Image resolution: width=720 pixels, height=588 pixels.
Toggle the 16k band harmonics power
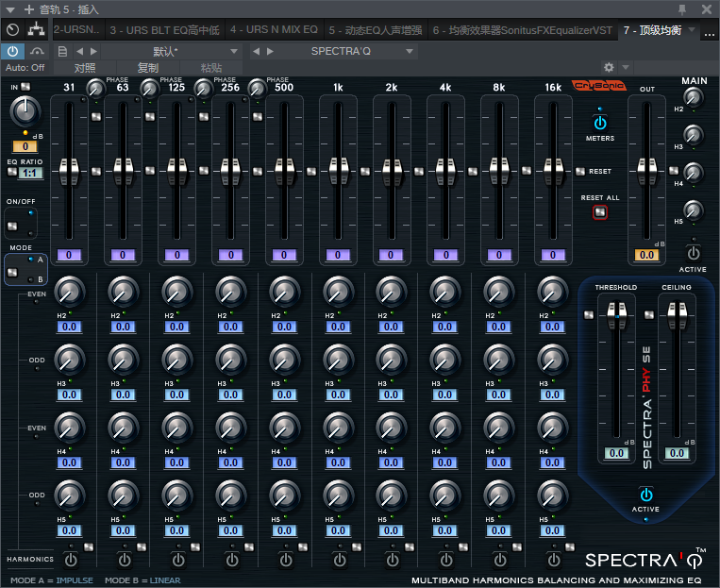[554, 560]
